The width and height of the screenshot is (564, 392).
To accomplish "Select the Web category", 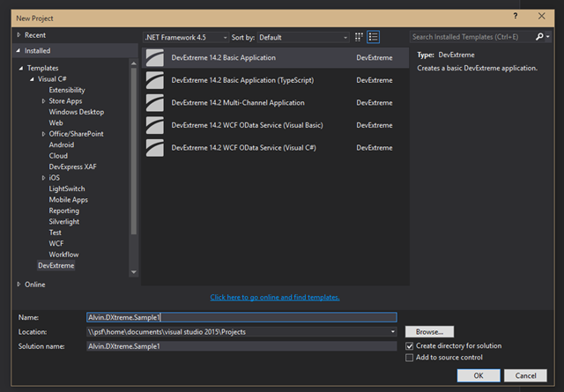I will tap(56, 123).
